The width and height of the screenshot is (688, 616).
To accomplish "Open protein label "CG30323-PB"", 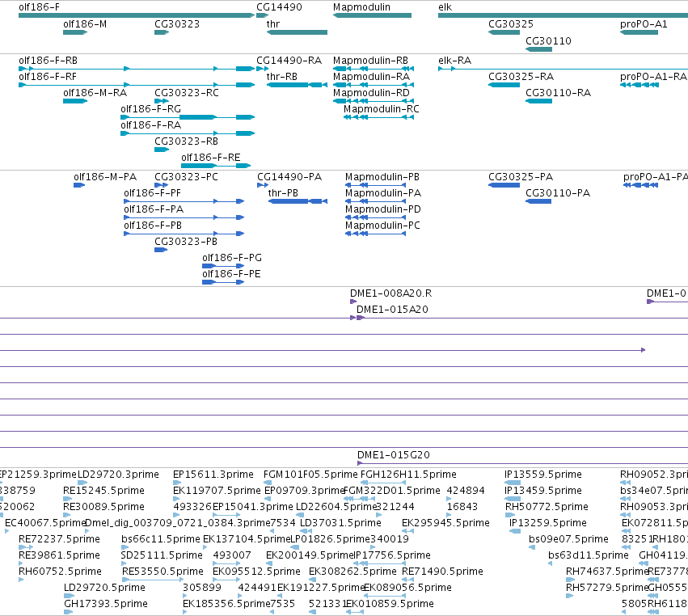I will tap(186, 242).
